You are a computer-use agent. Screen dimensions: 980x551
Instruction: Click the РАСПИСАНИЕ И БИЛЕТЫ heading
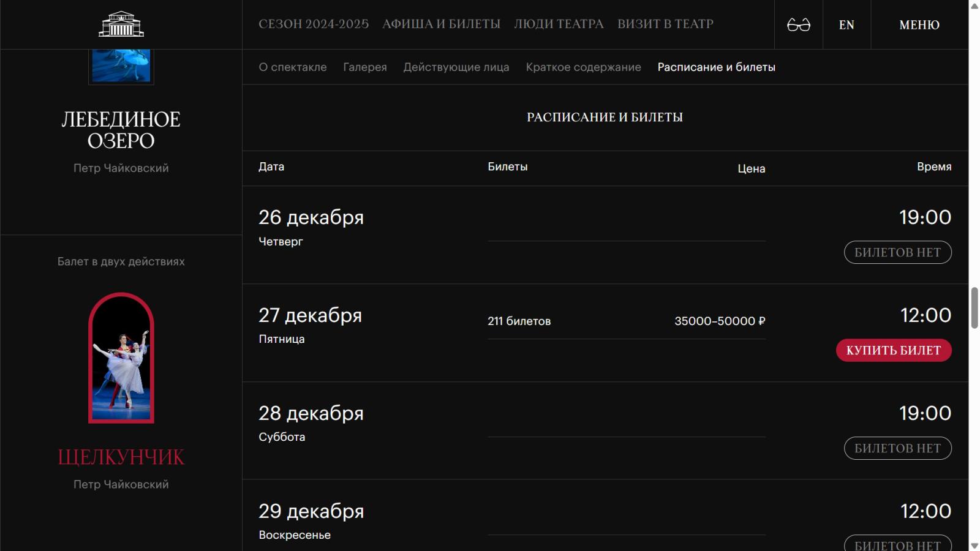(605, 117)
